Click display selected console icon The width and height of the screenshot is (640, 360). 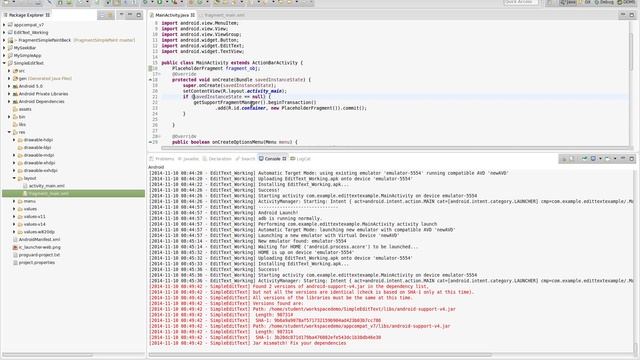(x=593, y=159)
